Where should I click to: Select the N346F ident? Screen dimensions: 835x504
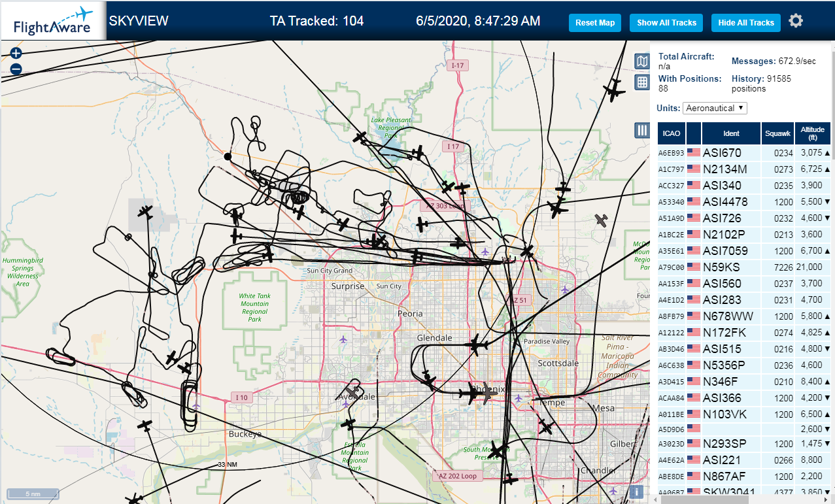(x=721, y=382)
